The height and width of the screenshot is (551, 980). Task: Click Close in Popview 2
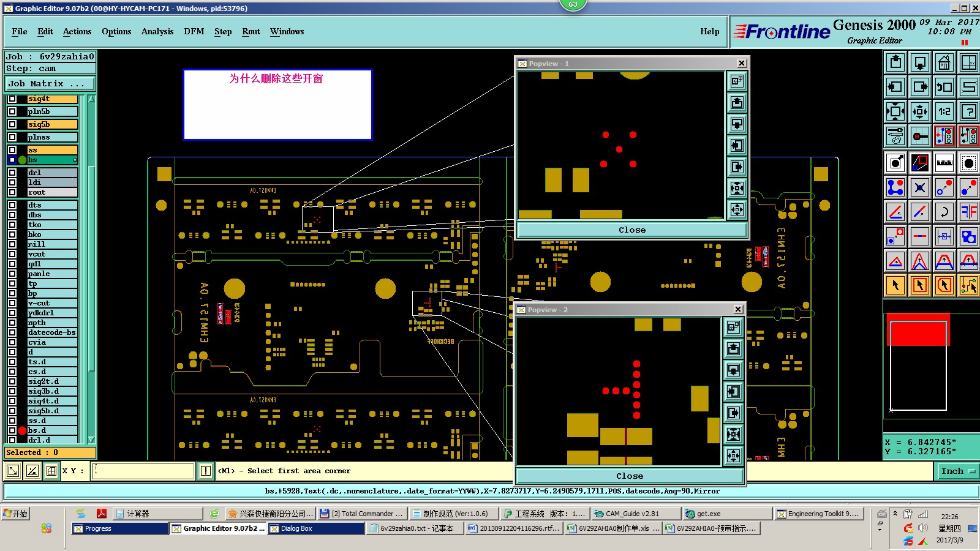click(x=630, y=476)
